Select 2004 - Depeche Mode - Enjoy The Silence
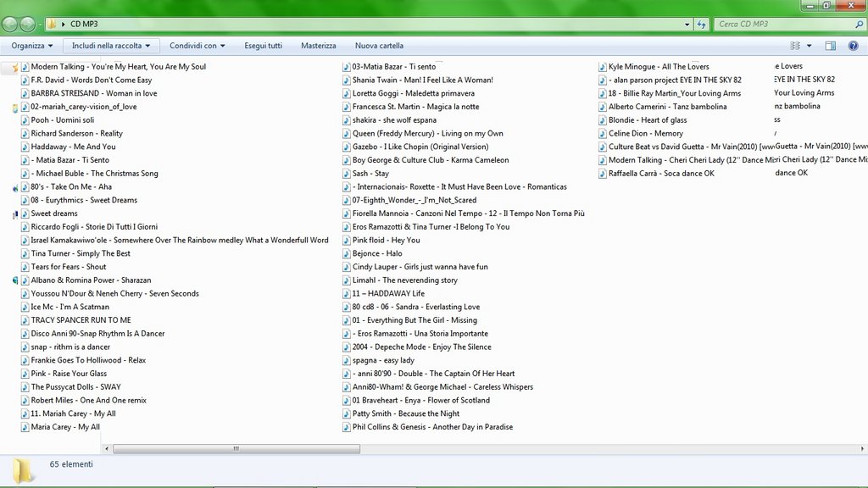 pyautogui.click(x=417, y=347)
